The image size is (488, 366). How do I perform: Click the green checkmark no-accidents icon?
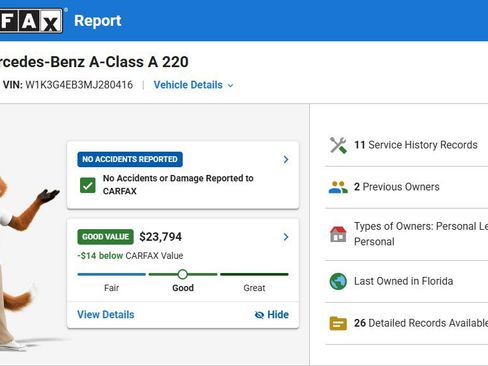[88, 185]
